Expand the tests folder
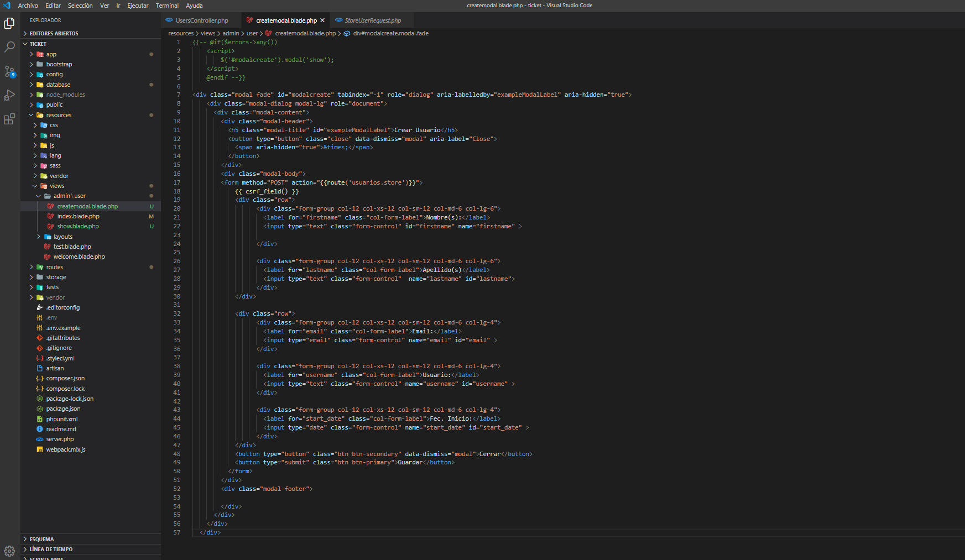This screenshot has width=965, height=560. tap(32, 287)
